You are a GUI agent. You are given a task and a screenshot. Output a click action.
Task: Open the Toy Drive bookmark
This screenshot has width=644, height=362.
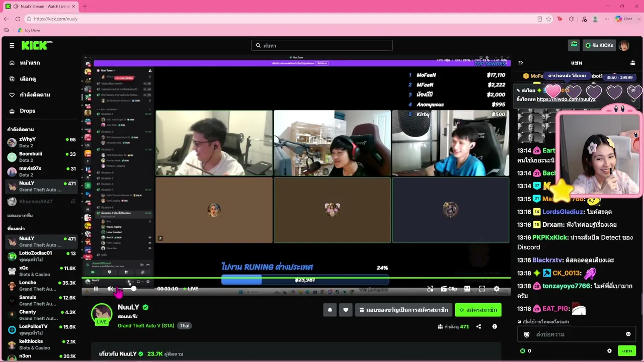click(x=28, y=30)
